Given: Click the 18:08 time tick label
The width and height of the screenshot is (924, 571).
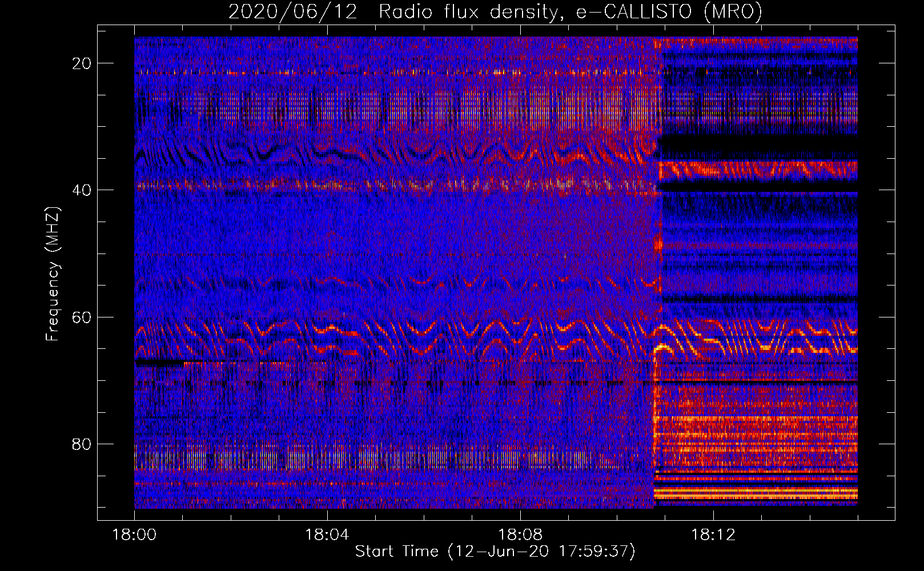Looking at the screenshot, I should (520, 535).
